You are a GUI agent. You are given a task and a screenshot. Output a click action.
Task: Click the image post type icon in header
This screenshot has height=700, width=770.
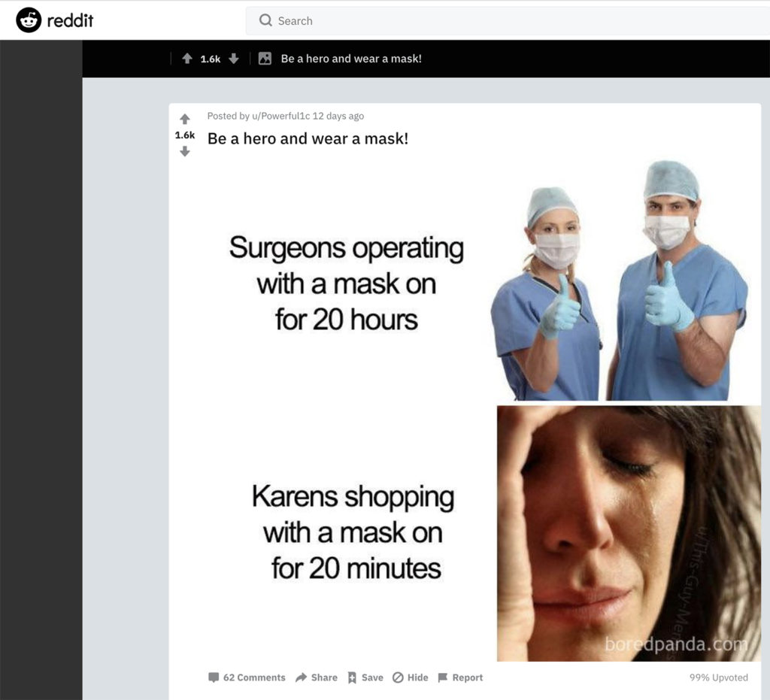(x=265, y=59)
